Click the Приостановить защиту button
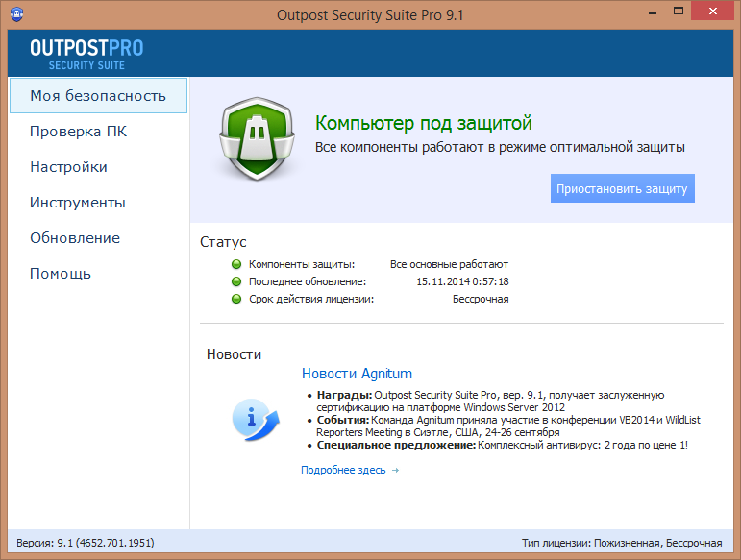 623,188
